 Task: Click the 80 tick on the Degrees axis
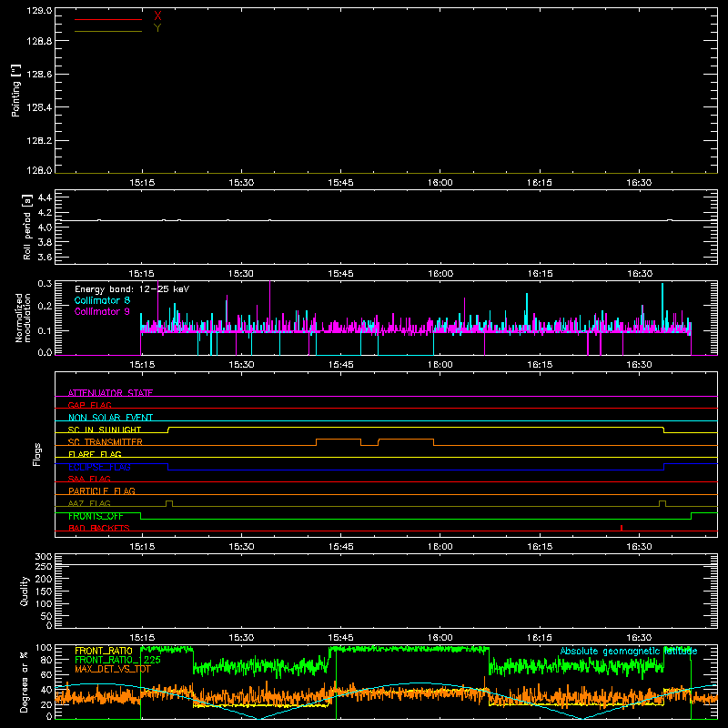(47, 660)
